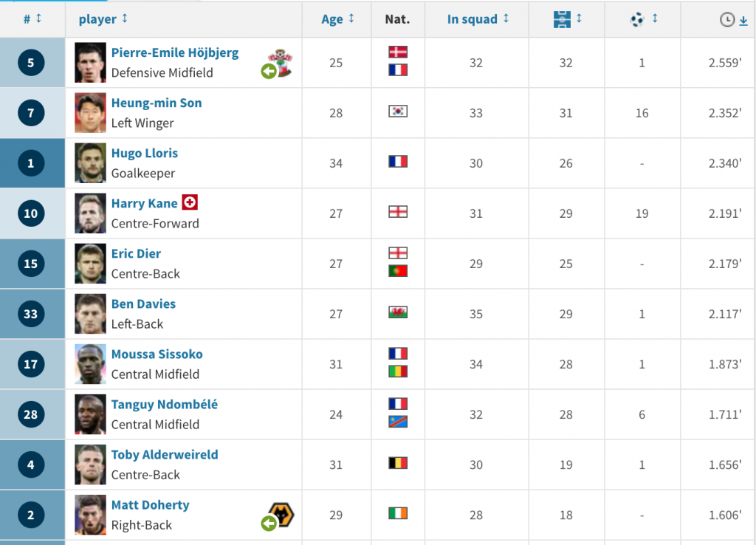The height and width of the screenshot is (545, 756).
Task: Click the red injury cross beside Harry Kane
Action: click(190, 202)
